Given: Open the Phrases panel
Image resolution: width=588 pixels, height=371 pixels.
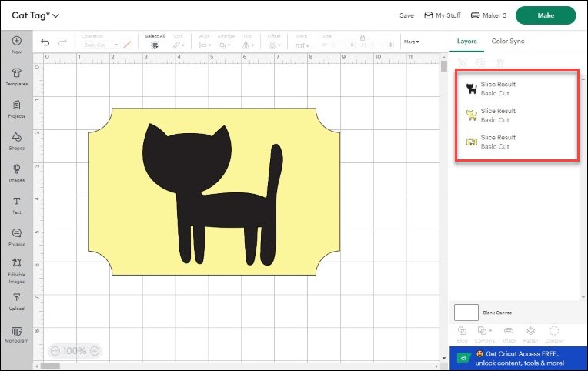Looking at the screenshot, I should click(x=16, y=236).
